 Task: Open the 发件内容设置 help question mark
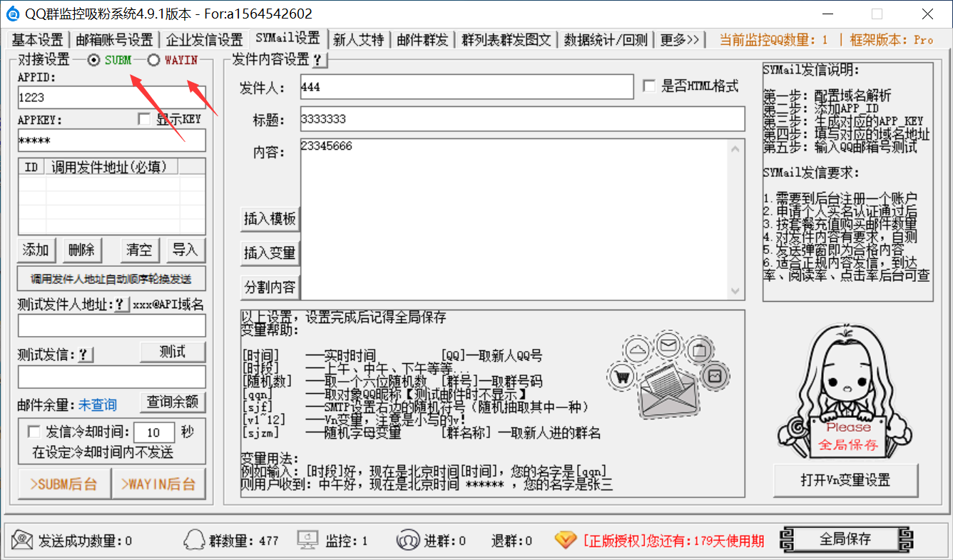[318, 61]
